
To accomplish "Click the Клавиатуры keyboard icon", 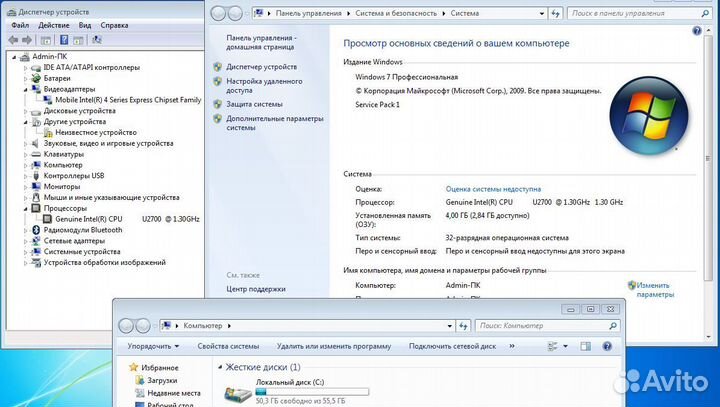I will [x=36, y=154].
